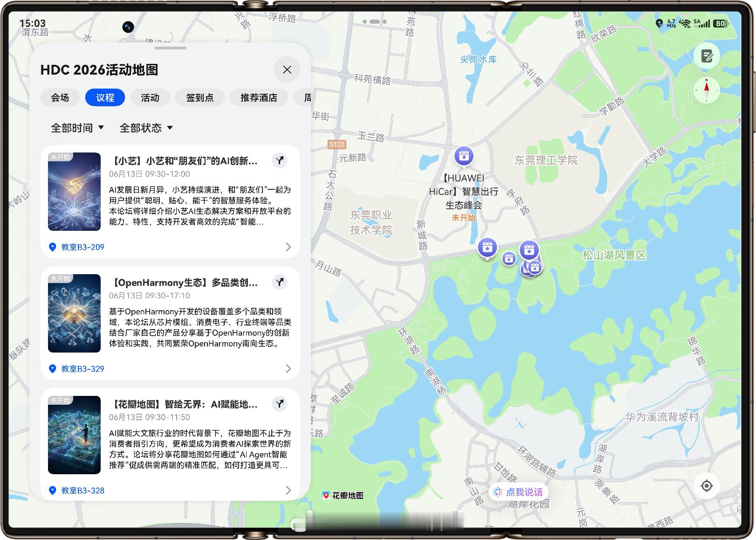Open the 推荐酒店 tab
756x540 pixels.
point(259,97)
